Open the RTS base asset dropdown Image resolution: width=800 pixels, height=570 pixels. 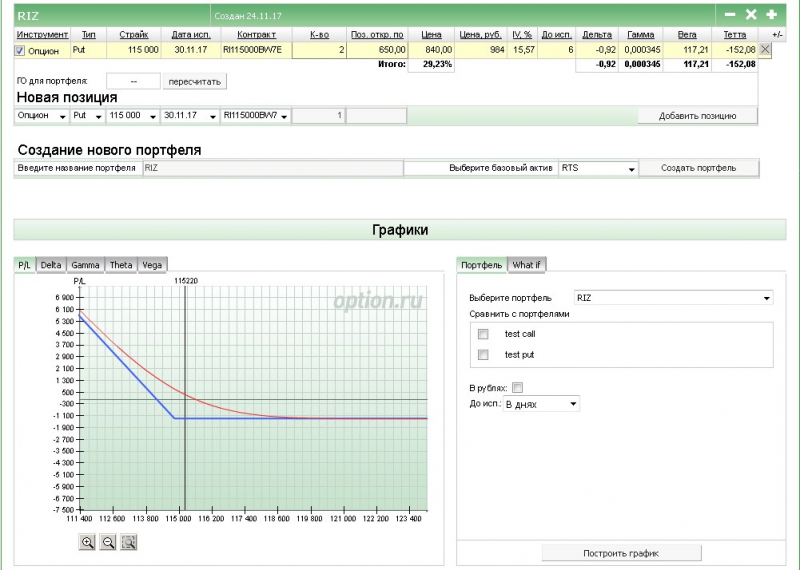tap(598, 168)
